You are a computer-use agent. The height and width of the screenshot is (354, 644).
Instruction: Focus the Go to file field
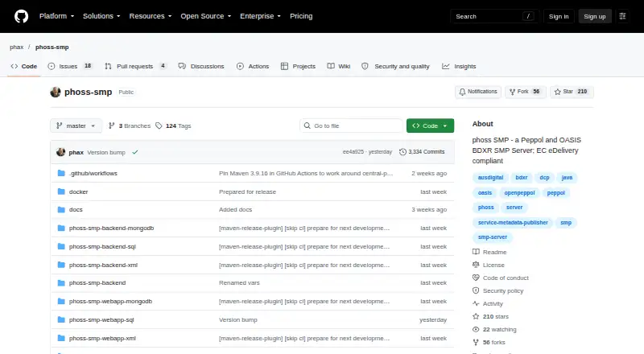351,126
